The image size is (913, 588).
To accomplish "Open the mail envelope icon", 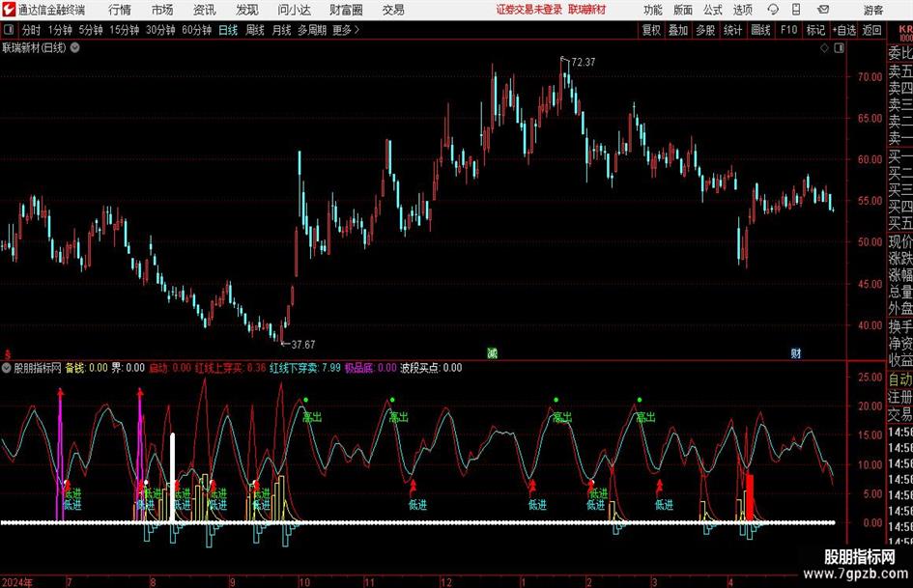I will pos(823,10).
